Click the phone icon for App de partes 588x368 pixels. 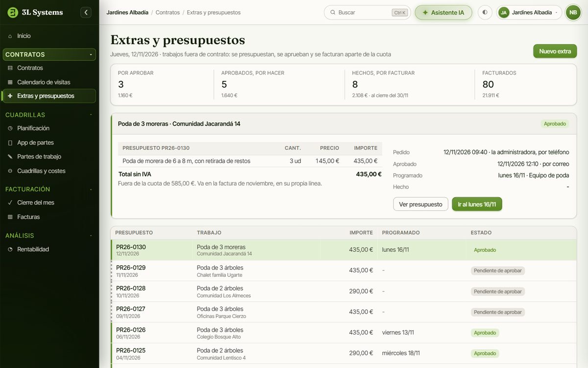[x=10, y=142]
